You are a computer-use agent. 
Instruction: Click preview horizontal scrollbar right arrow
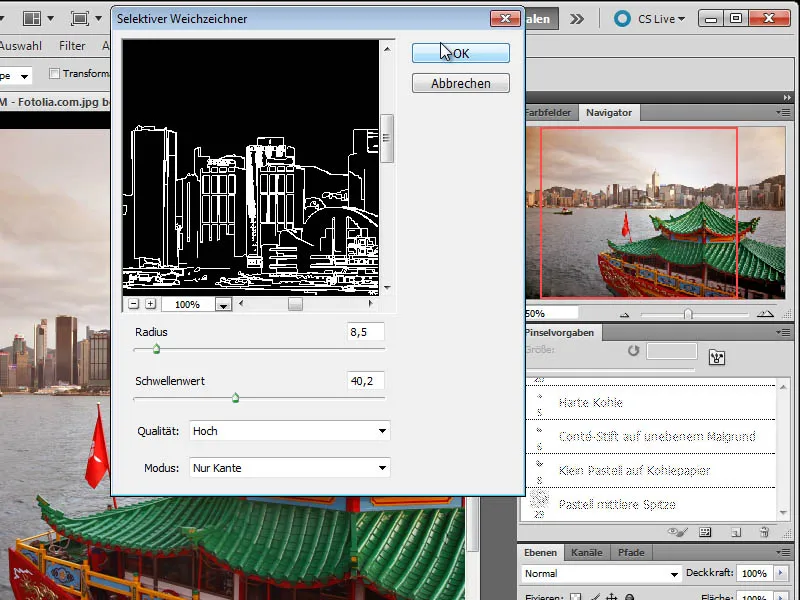[x=370, y=304]
